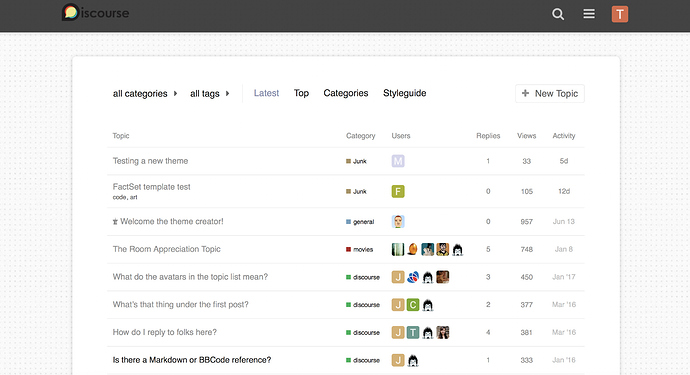Click the cartoon avatar in Markdown or BBCode row
The width and height of the screenshot is (690, 375).
click(x=413, y=360)
